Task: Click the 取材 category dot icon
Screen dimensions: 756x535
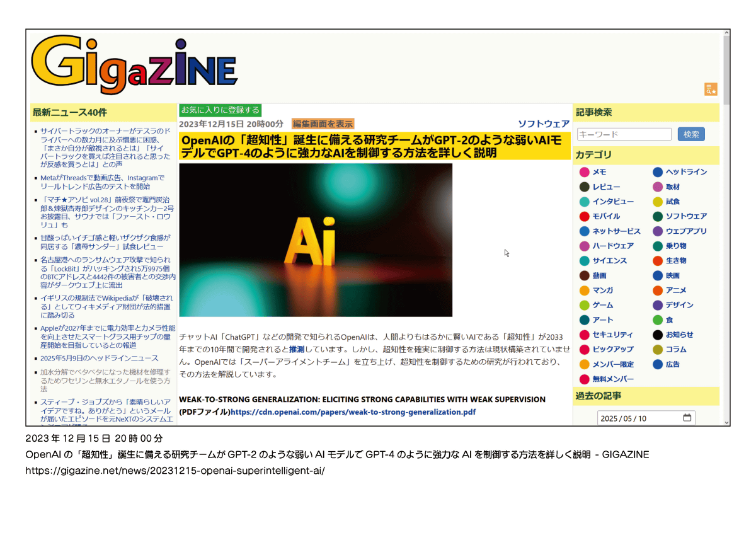Action: 658,187
